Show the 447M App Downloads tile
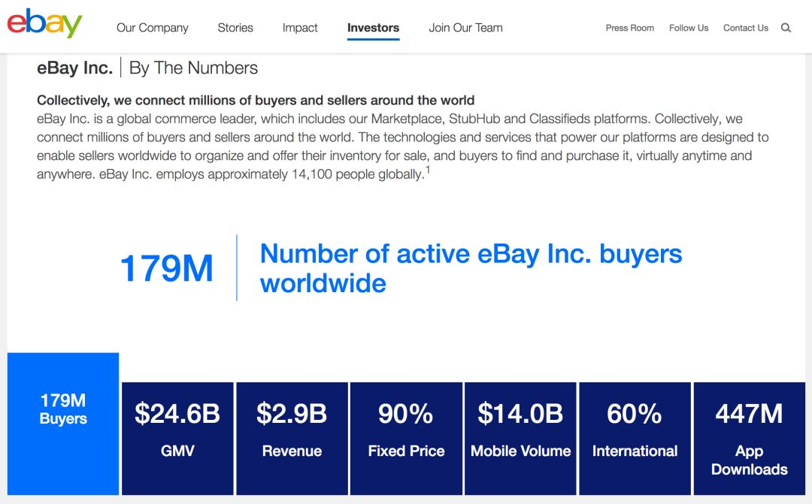This screenshot has width=812, height=504. point(750,439)
